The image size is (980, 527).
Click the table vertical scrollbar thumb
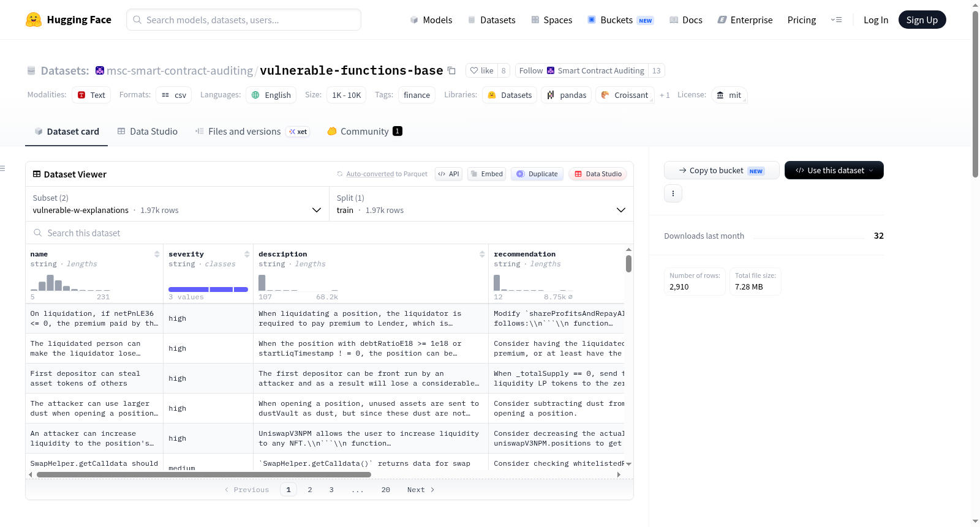pyautogui.click(x=628, y=264)
